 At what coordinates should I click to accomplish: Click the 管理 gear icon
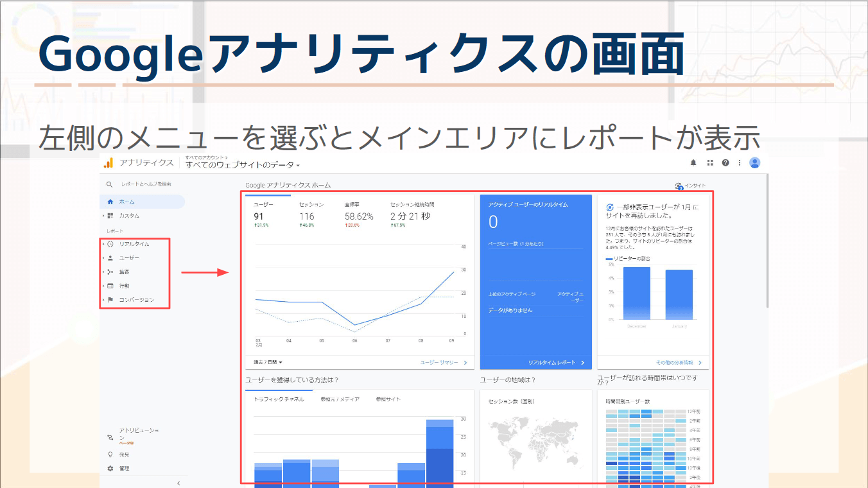pos(110,469)
